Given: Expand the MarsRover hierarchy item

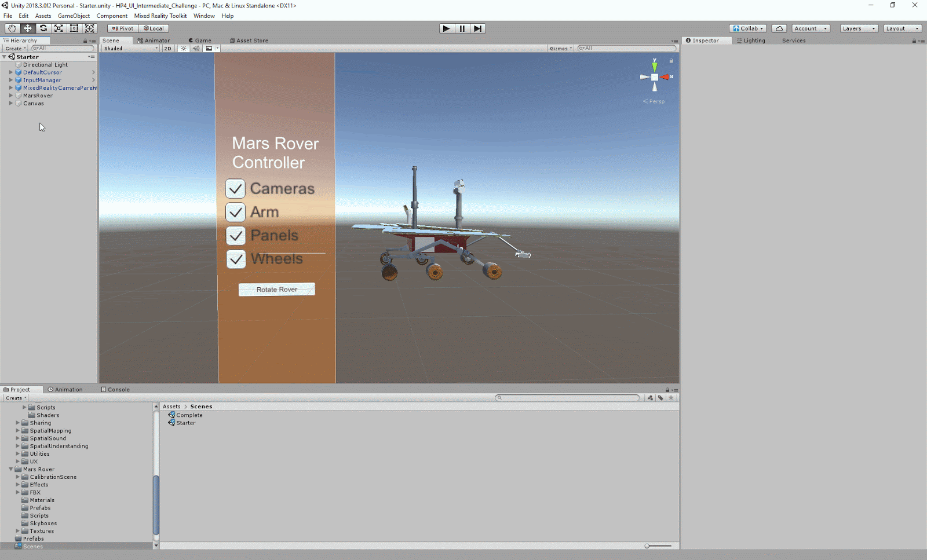Looking at the screenshot, I should tap(11, 96).
